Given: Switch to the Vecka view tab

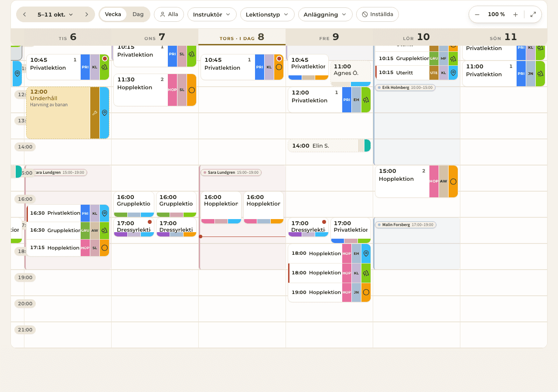Looking at the screenshot, I should tap(113, 14).
